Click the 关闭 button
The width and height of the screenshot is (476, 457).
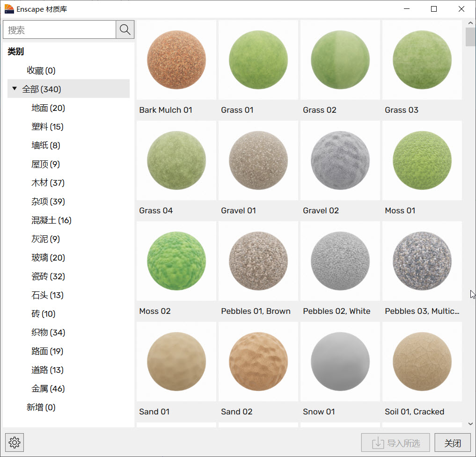click(453, 443)
